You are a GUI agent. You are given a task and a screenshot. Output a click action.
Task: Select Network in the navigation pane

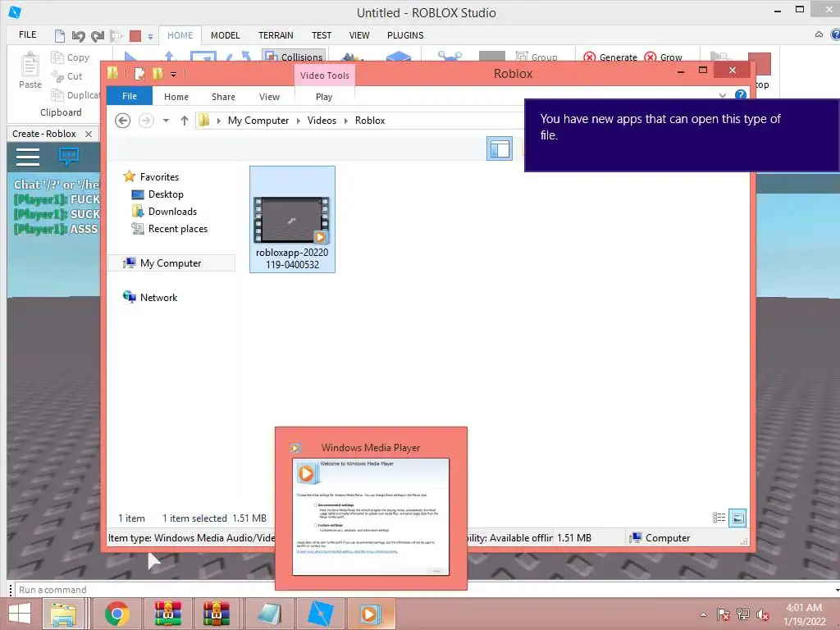(158, 297)
